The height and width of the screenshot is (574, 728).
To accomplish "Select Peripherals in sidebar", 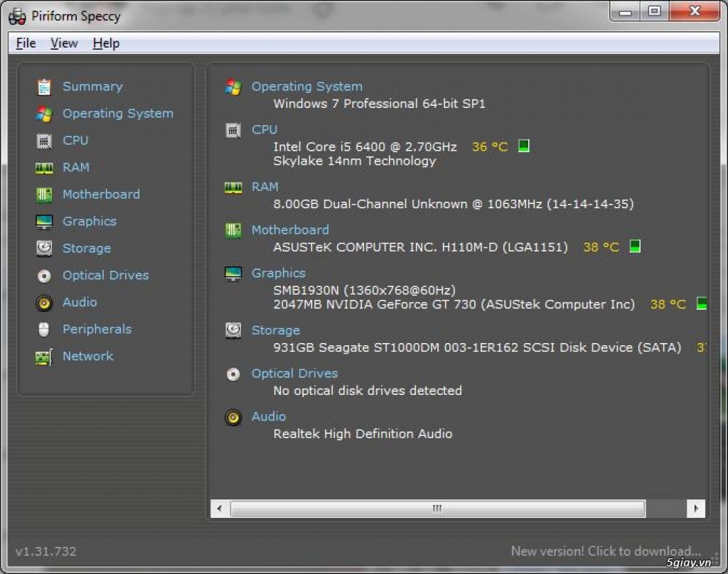I will (97, 329).
